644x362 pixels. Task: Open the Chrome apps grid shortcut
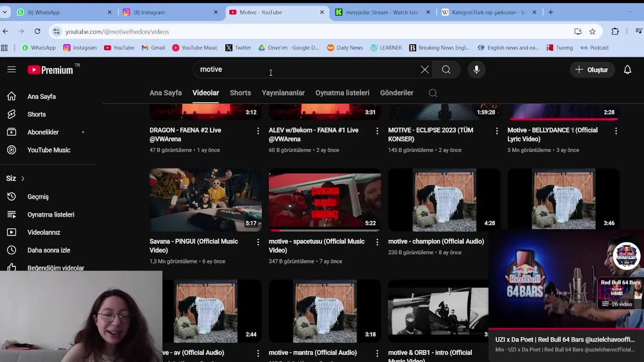pyautogui.click(x=5, y=48)
